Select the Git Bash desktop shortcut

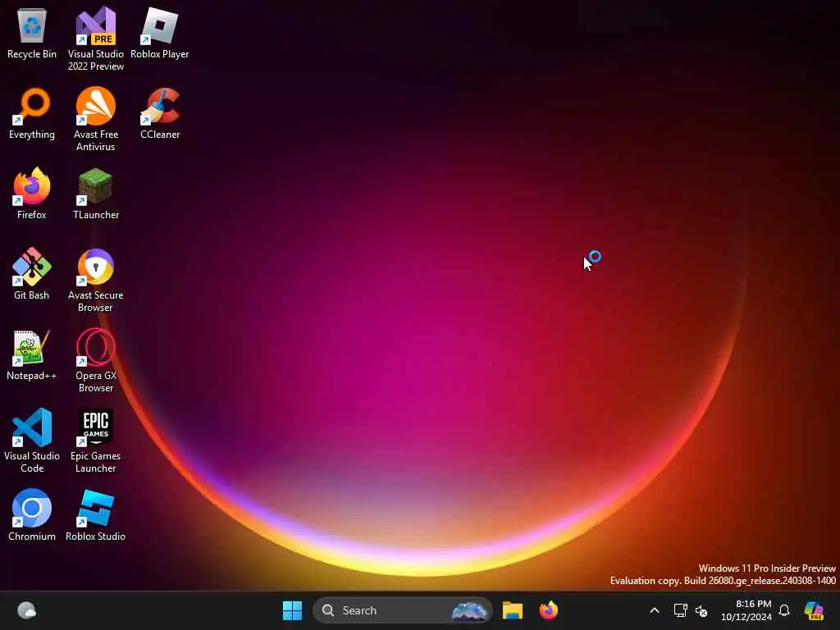(x=32, y=274)
